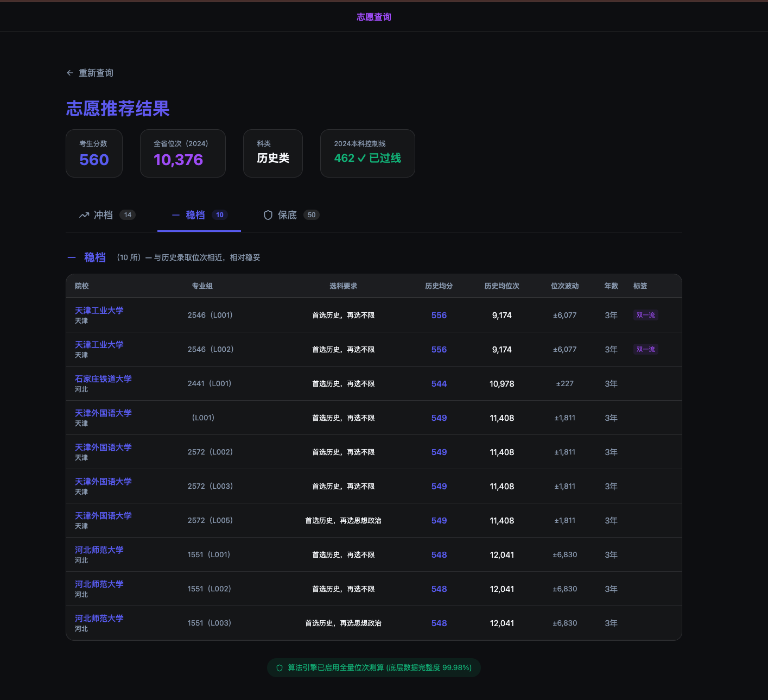This screenshot has width=768, height=700.
Task: Click the dash icon before 稳档 section heading
Action: coord(72,257)
